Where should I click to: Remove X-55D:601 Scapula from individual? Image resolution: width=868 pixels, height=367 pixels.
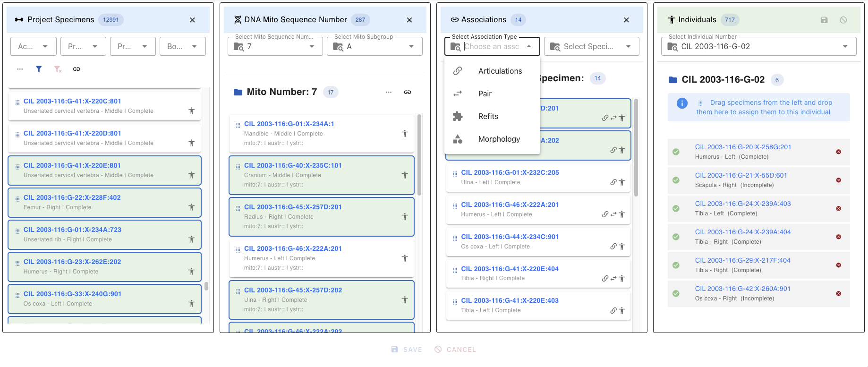pyautogui.click(x=839, y=180)
